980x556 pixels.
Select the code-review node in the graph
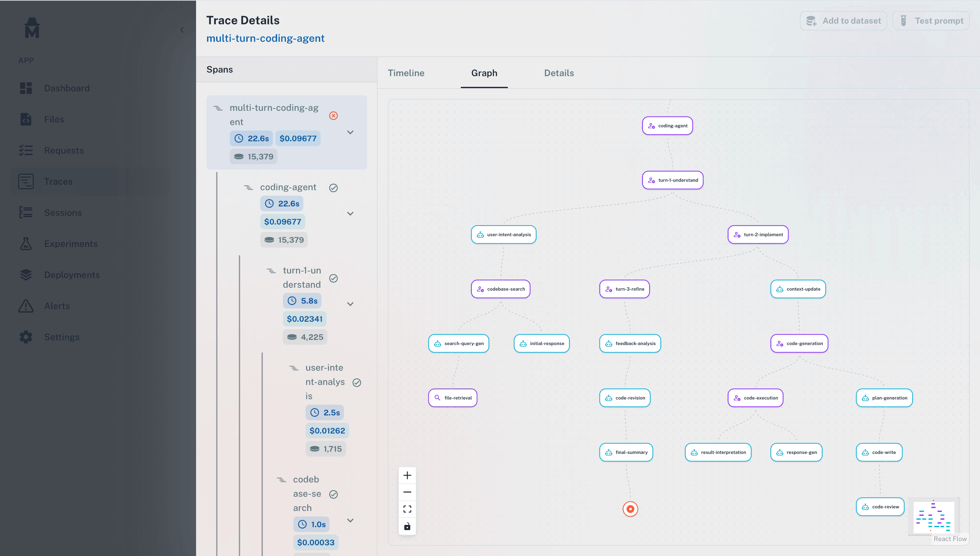click(x=880, y=507)
